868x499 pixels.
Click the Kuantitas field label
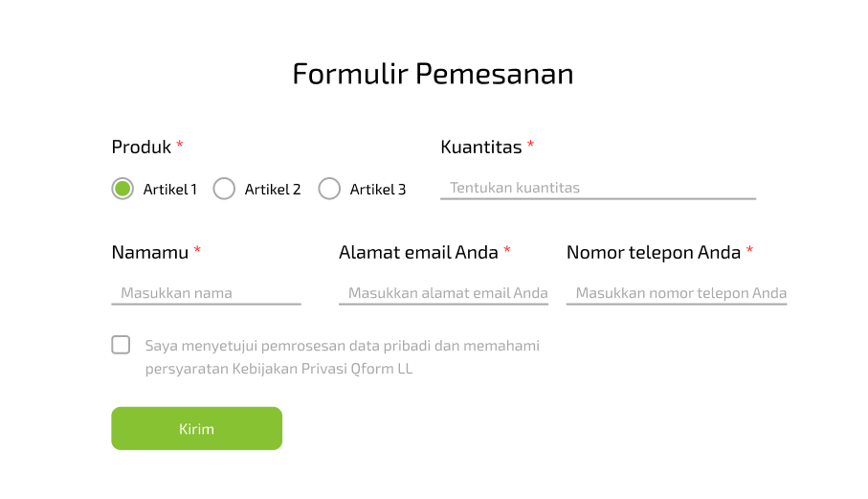coord(481,147)
